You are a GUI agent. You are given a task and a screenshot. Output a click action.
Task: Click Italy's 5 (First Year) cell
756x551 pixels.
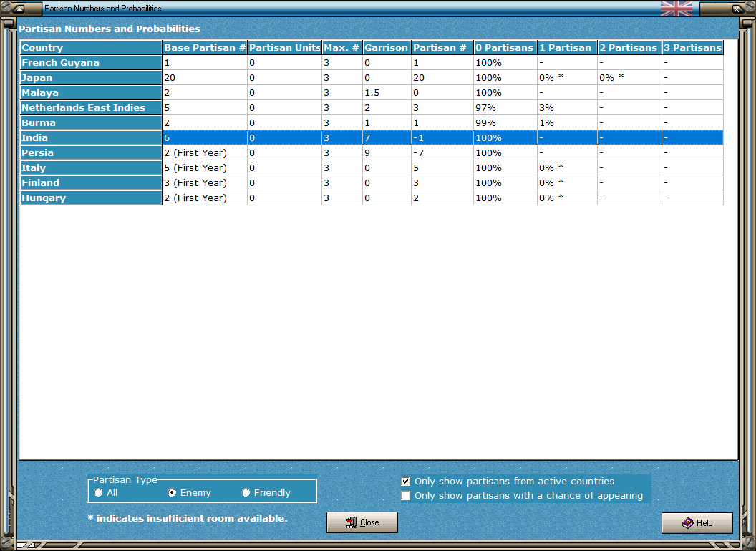tap(205, 167)
